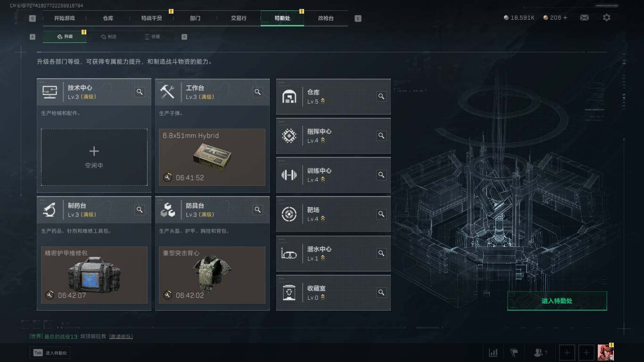The width and height of the screenshot is (644, 362).
Task: Expand the 收藏室 Lv.0 upgrade row
Action: [333, 293]
